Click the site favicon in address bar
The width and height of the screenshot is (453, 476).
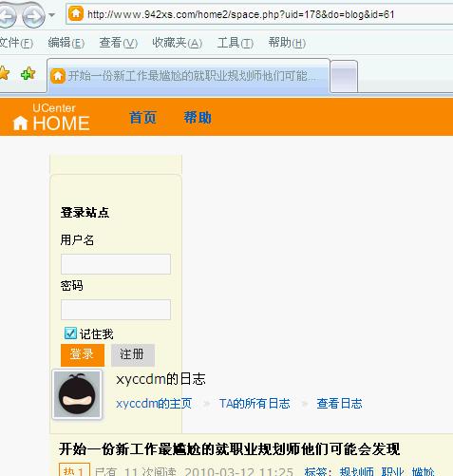pos(76,13)
